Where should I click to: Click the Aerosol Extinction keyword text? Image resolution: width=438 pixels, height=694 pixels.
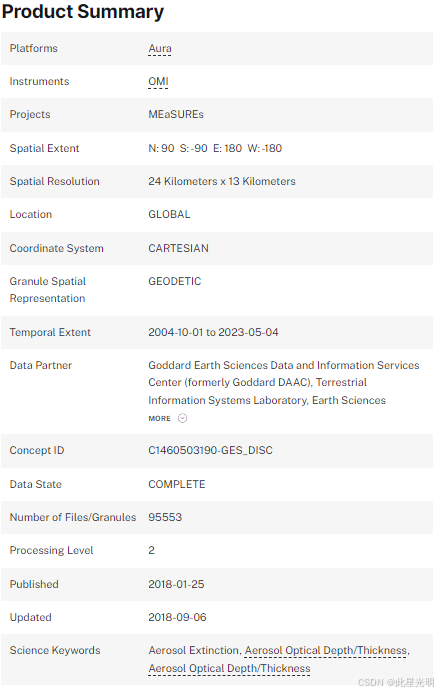click(x=195, y=650)
